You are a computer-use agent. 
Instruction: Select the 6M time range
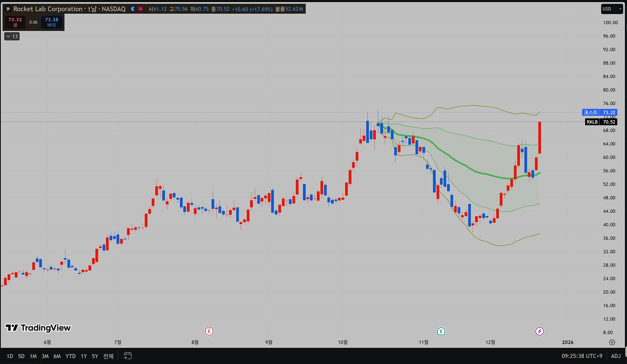click(57, 356)
